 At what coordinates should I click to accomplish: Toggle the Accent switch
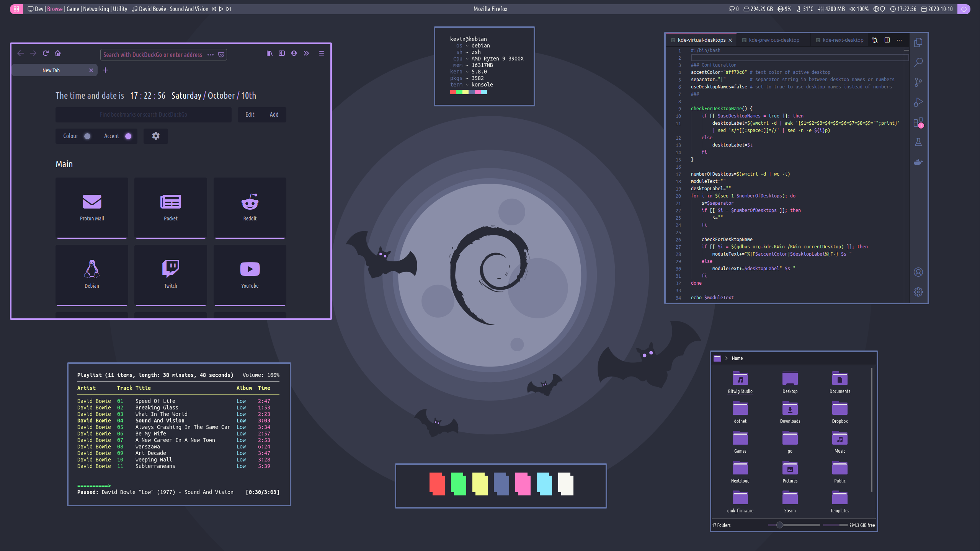tap(128, 136)
